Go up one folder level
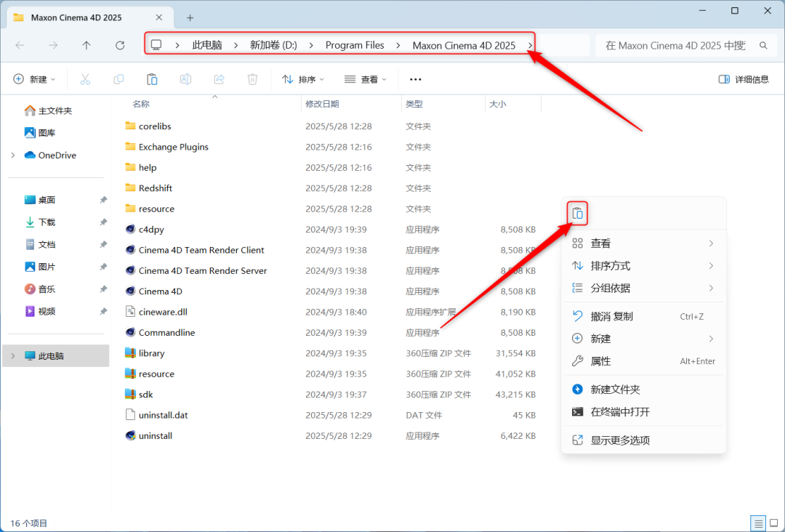The height and width of the screenshot is (532, 785). point(86,45)
